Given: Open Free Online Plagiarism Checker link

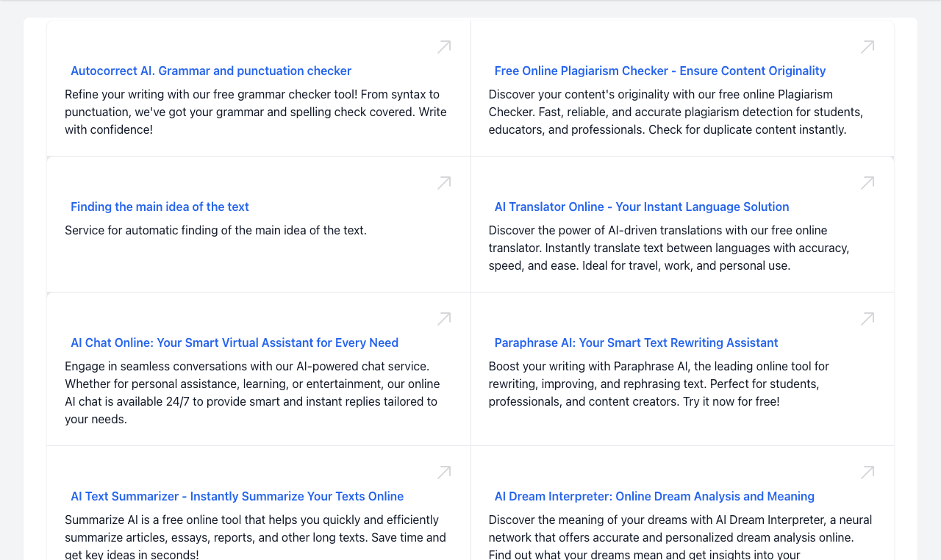Looking at the screenshot, I should click(660, 71).
